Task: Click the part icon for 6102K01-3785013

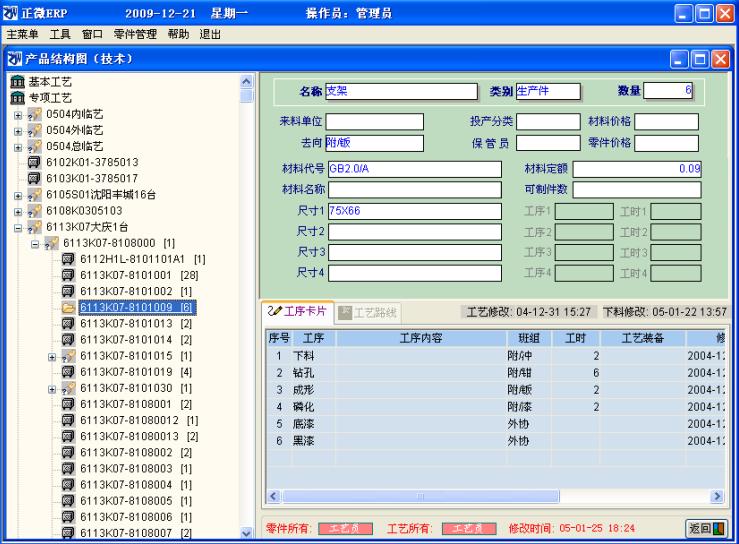Action: point(34,163)
